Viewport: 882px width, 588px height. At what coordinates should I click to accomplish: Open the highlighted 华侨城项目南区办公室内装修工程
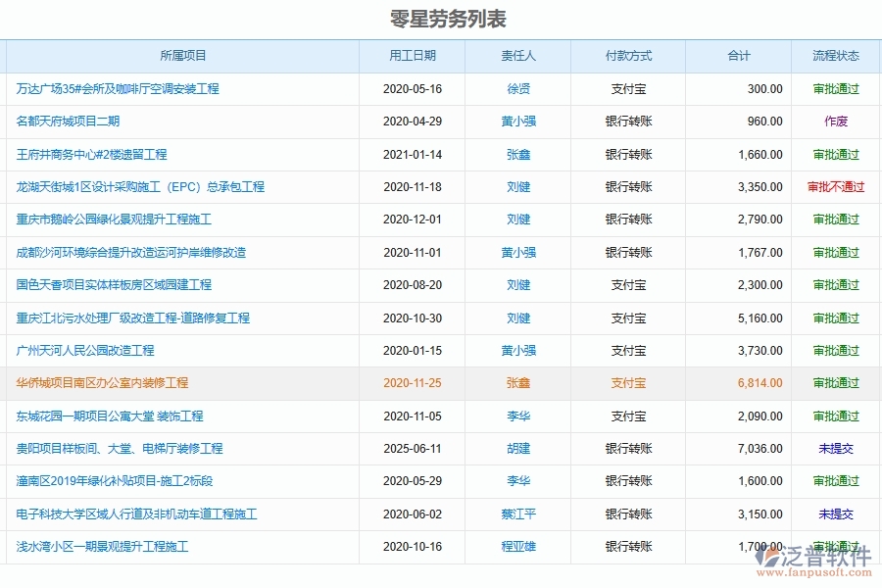point(102,383)
